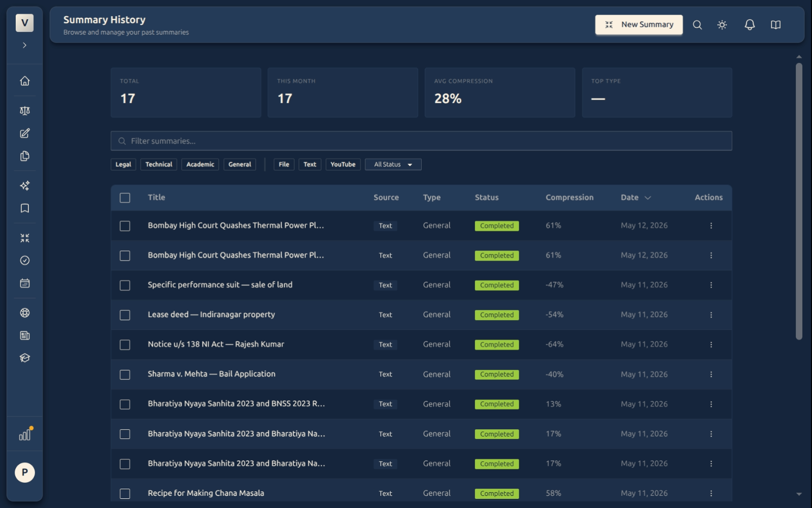812x508 pixels.
Task: Filter by Technical type
Action: coord(159,165)
